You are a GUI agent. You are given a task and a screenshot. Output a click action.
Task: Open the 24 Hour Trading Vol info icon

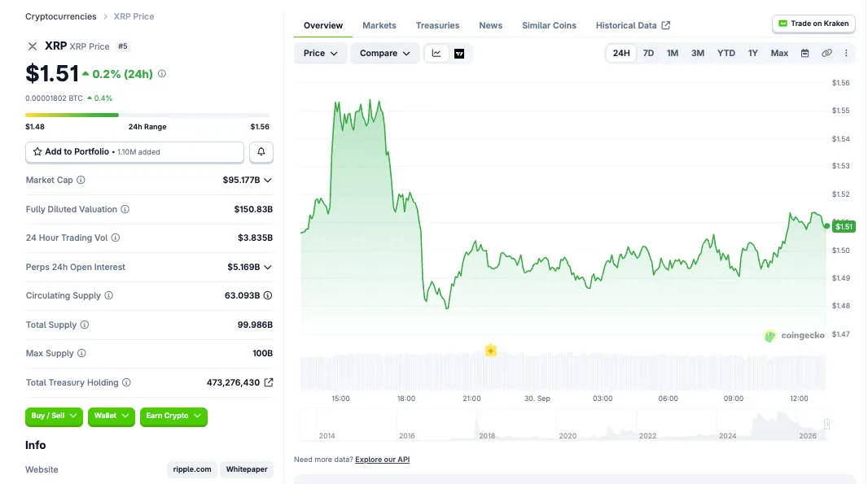pyautogui.click(x=115, y=238)
